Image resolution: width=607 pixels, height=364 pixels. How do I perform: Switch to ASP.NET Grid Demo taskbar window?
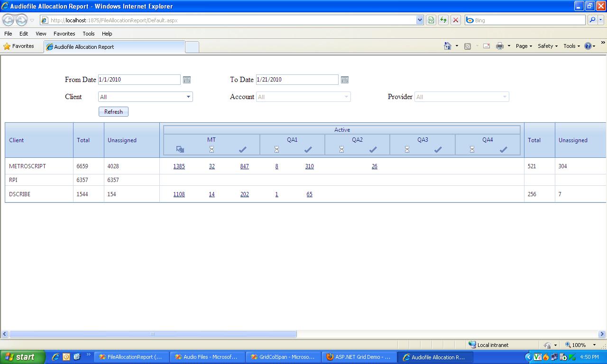point(359,357)
